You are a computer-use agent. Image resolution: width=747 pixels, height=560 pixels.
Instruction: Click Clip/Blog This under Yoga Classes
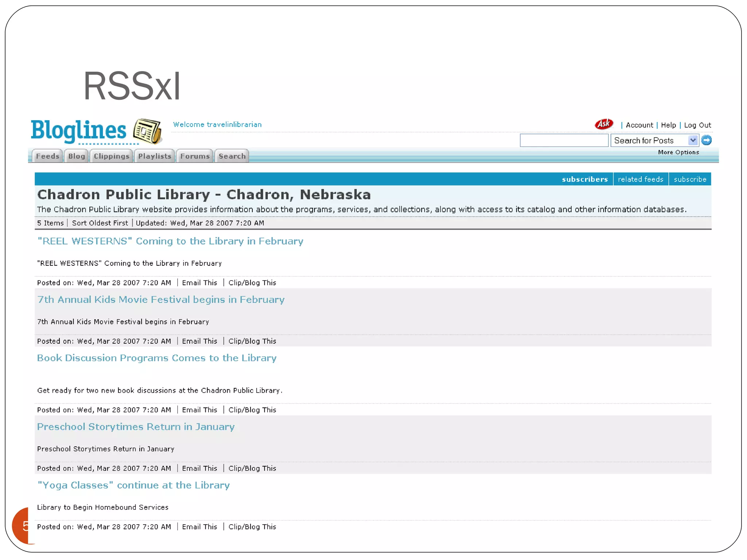click(252, 527)
